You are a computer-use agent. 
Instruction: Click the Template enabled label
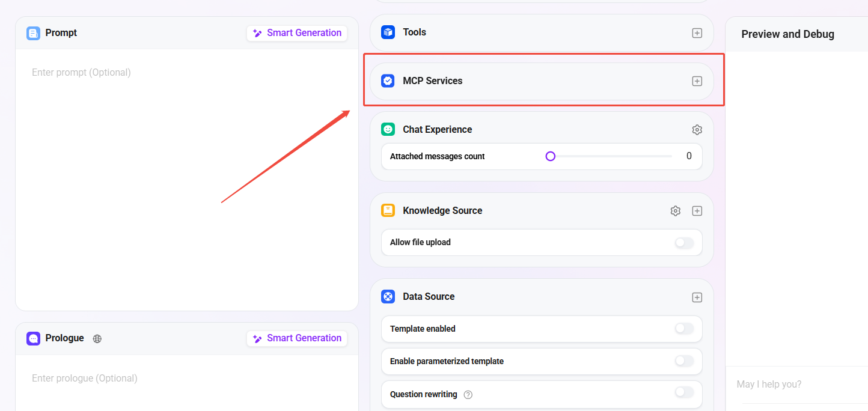(x=423, y=329)
